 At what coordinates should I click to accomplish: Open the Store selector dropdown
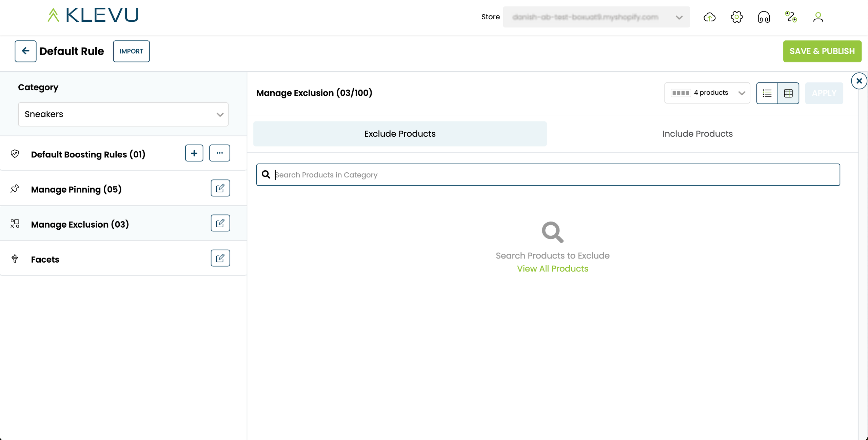coord(596,17)
